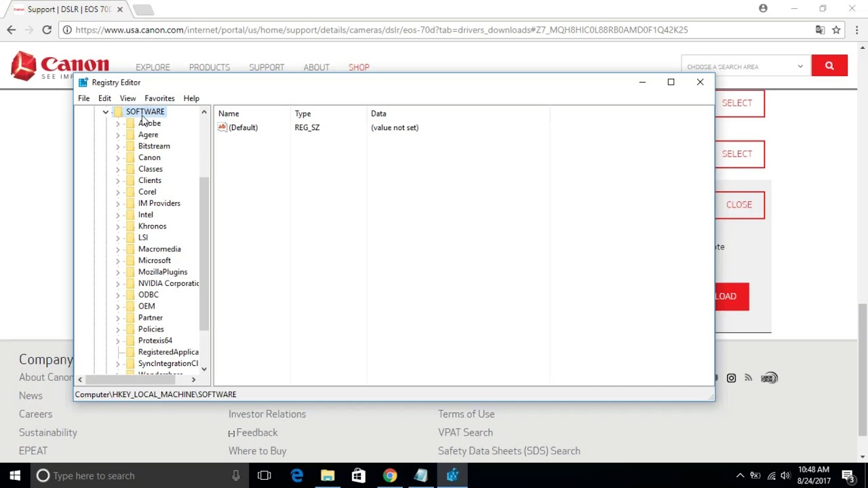Viewport: 868px width, 488px height.
Task: Click the tree pane scroll up arrow
Action: pyautogui.click(x=204, y=112)
